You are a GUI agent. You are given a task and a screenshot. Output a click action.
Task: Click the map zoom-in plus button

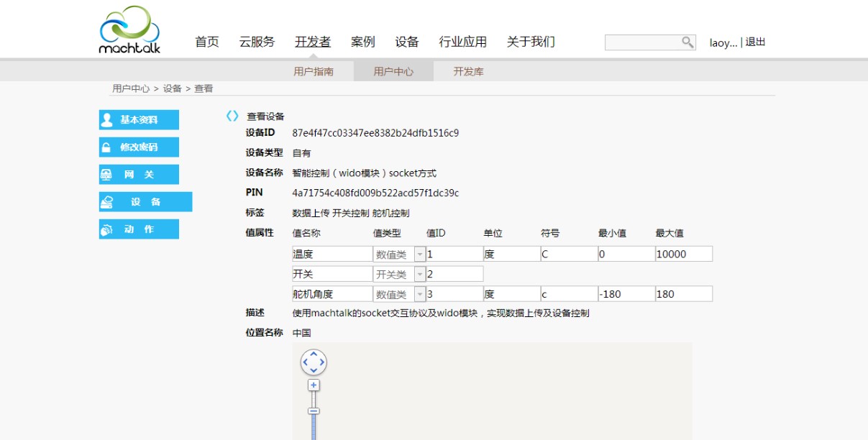coord(314,385)
